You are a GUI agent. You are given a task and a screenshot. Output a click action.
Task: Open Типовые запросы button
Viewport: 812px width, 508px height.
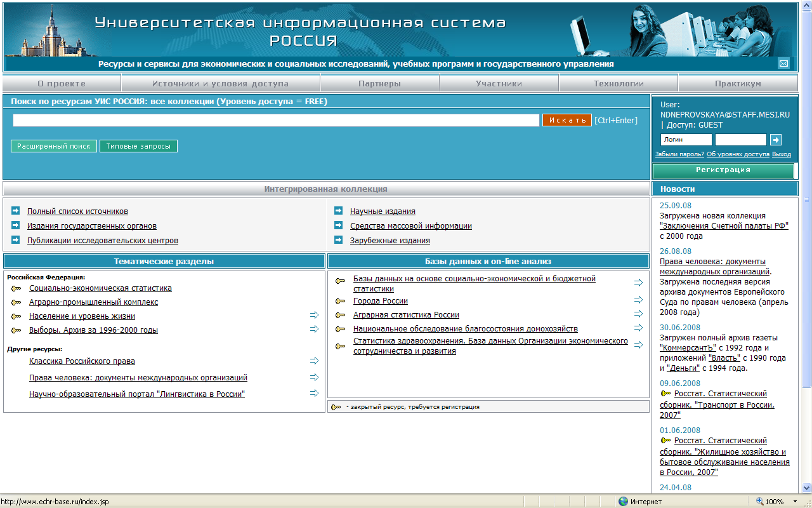coord(138,146)
